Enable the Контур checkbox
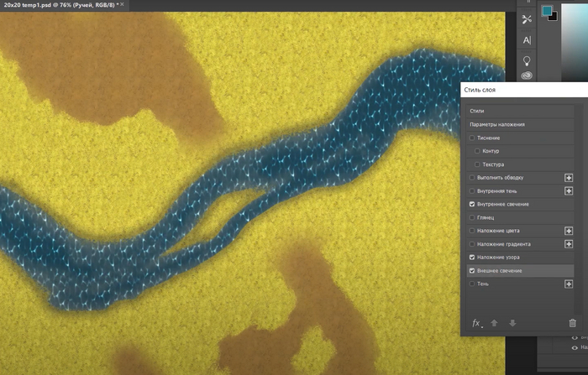588x375 pixels. pos(477,151)
